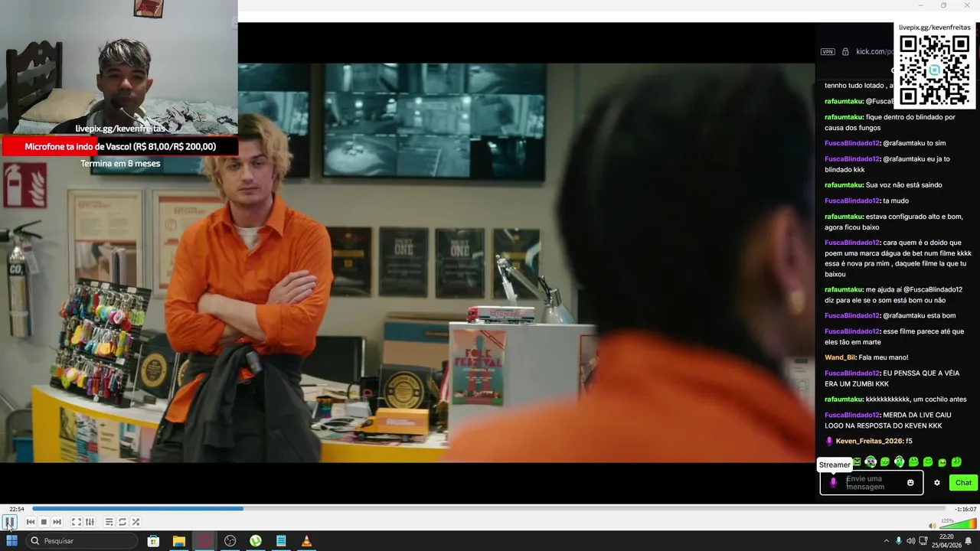The width and height of the screenshot is (980, 551).
Task: Open Wand_Bil's chat profile
Action: [x=839, y=357]
